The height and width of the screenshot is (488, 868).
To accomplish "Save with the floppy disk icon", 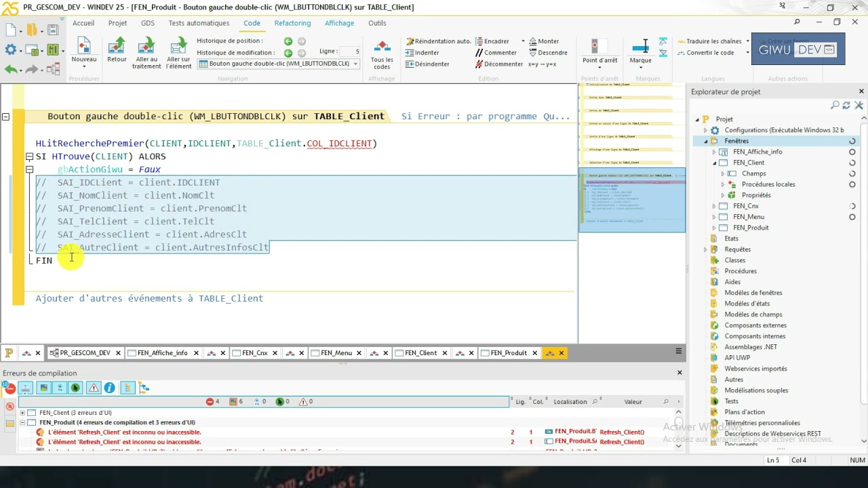I will pyautogui.click(x=53, y=30).
